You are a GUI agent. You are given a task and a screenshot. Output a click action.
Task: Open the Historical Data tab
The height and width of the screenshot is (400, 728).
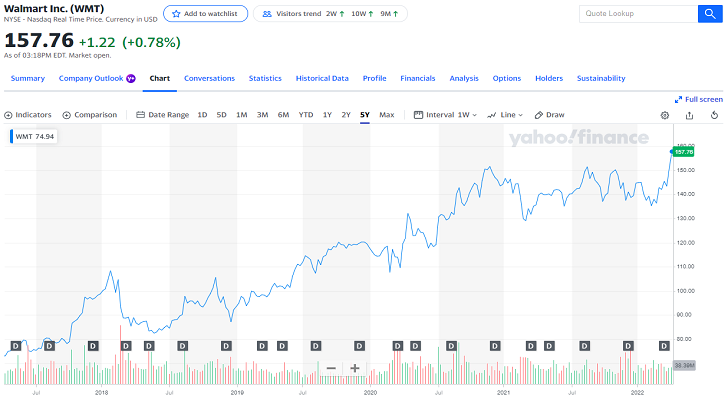(x=322, y=78)
